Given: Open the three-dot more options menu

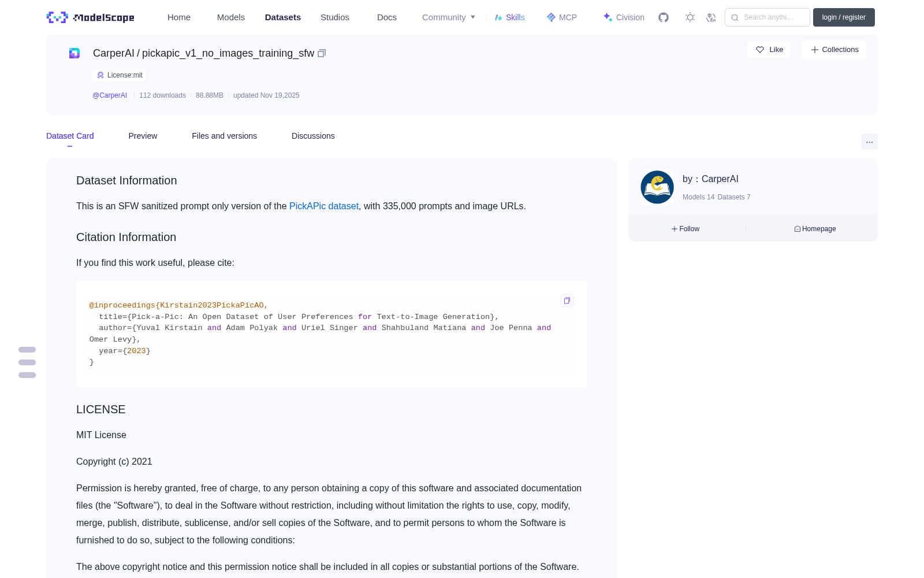Looking at the screenshot, I should [x=869, y=142].
